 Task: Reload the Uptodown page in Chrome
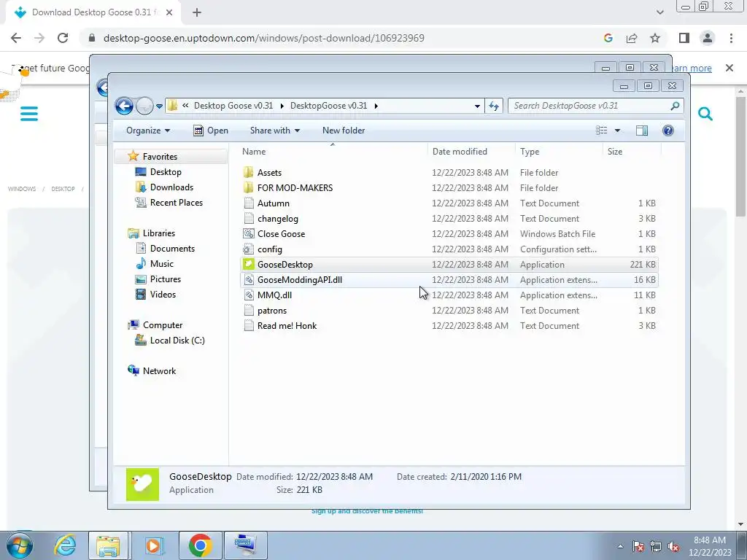[x=63, y=38]
